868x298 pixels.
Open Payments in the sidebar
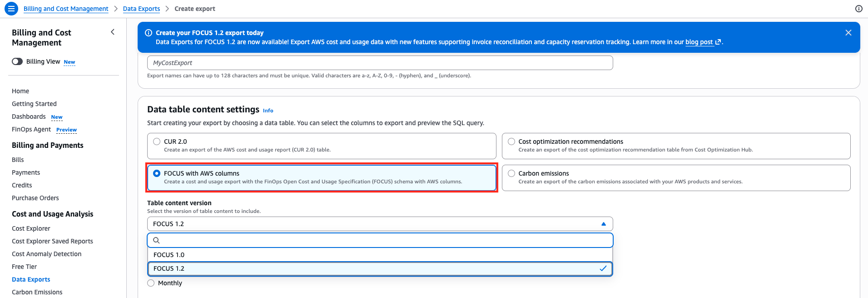(x=26, y=172)
